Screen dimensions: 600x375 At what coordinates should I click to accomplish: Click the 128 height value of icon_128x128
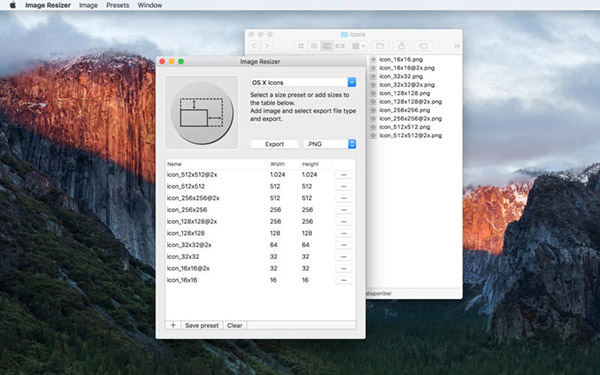(x=307, y=233)
